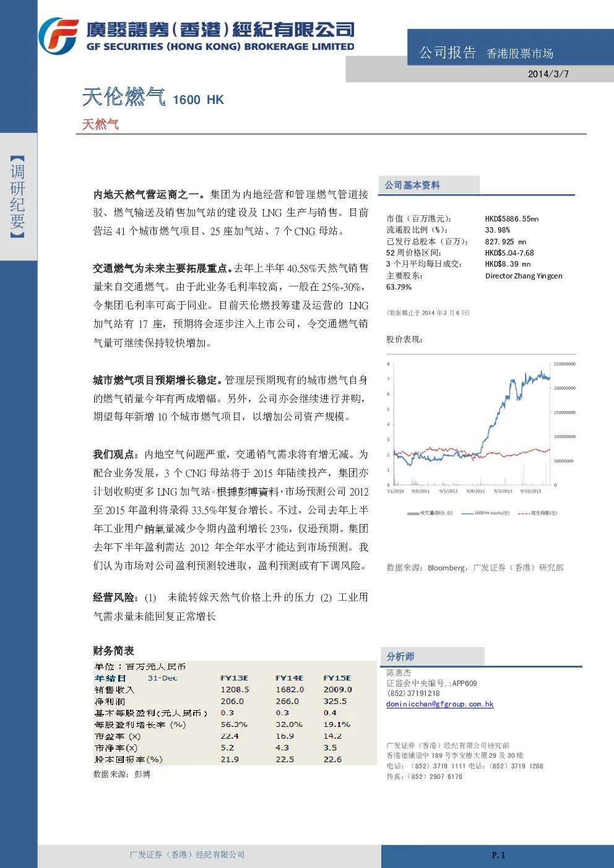The image size is (614, 868).
Task: Click FY13E EPS growth 56.3%
Action: (234, 724)
